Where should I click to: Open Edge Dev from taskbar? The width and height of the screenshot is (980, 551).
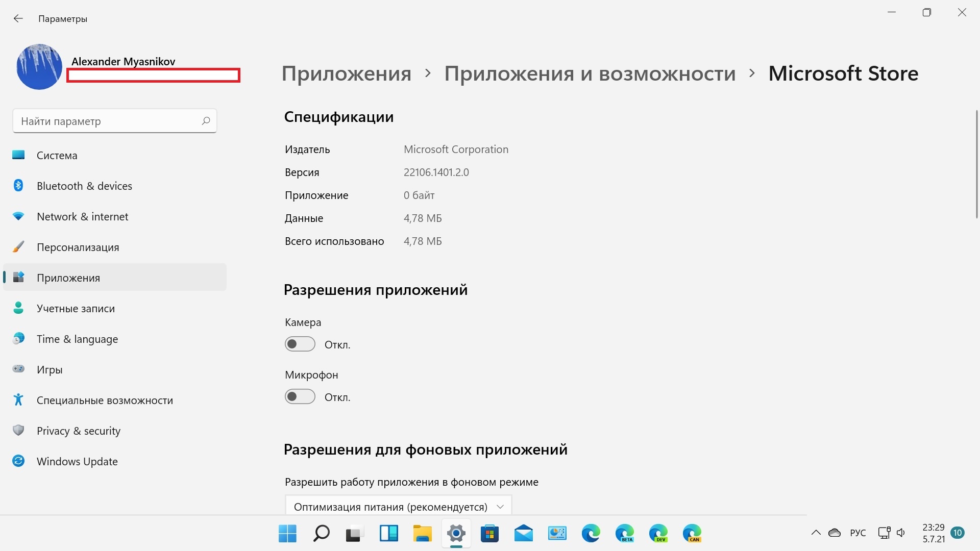point(658,534)
